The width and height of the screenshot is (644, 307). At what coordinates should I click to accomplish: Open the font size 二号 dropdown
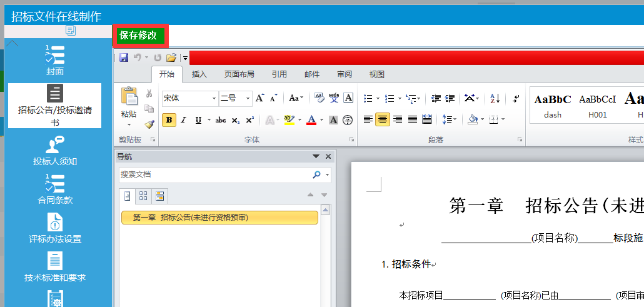[x=248, y=99]
